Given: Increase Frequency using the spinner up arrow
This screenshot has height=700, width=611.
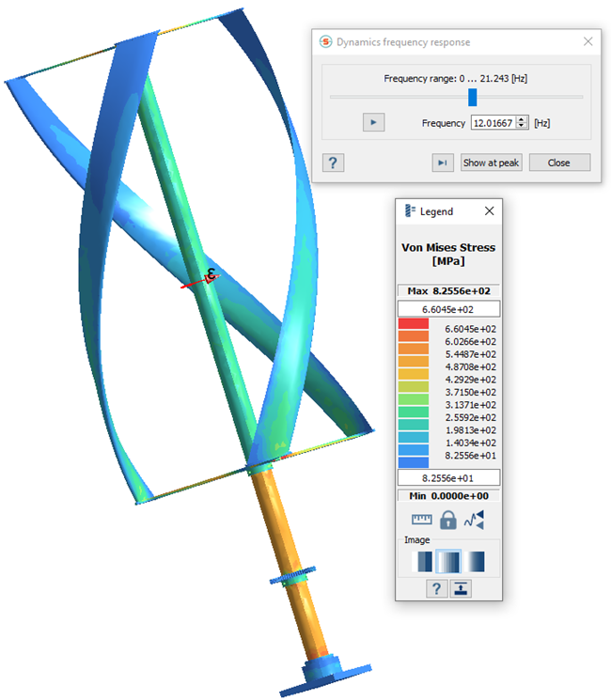Looking at the screenshot, I should point(523,119).
